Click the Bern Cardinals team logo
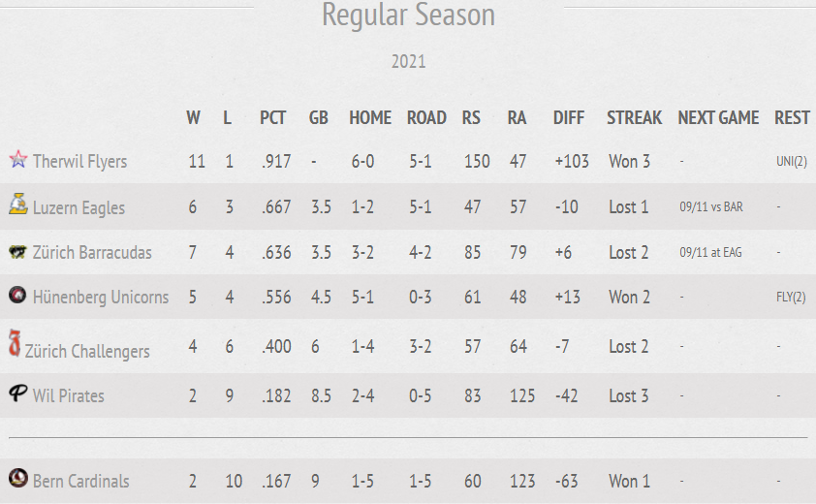The height and width of the screenshot is (504, 816). [18, 478]
